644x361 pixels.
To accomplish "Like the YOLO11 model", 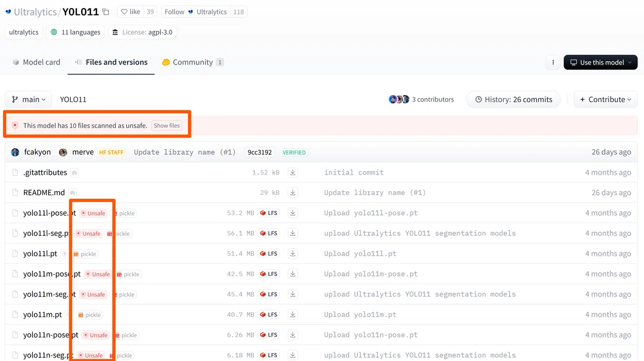I will [x=130, y=12].
